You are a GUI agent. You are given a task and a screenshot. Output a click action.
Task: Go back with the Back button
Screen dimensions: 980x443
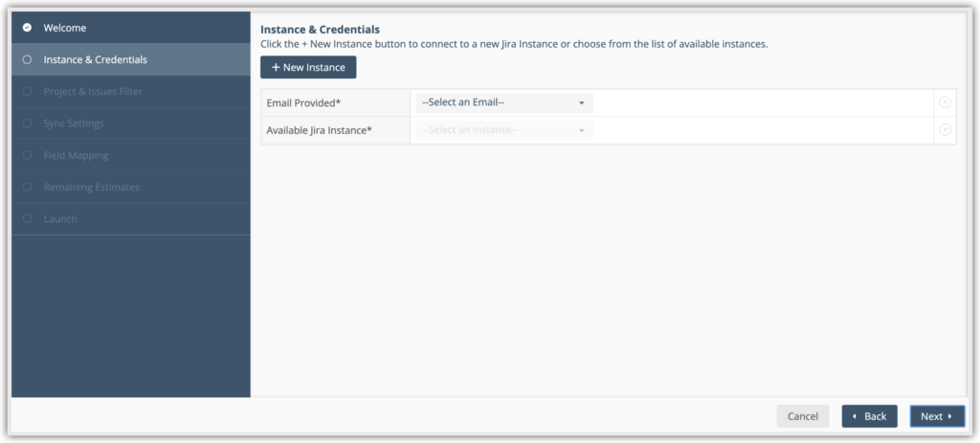pos(869,416)
